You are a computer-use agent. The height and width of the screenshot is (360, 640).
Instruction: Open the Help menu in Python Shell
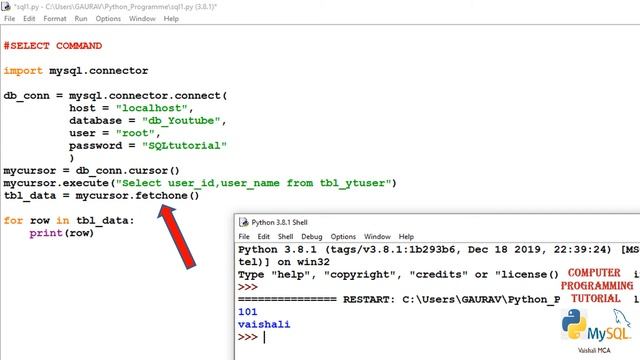406,237
